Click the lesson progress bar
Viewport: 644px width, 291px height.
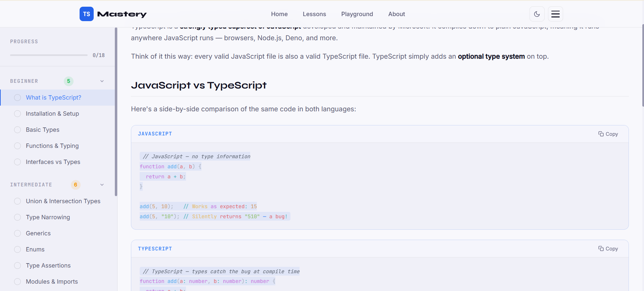pyautogui.click(x=49, y=55)
